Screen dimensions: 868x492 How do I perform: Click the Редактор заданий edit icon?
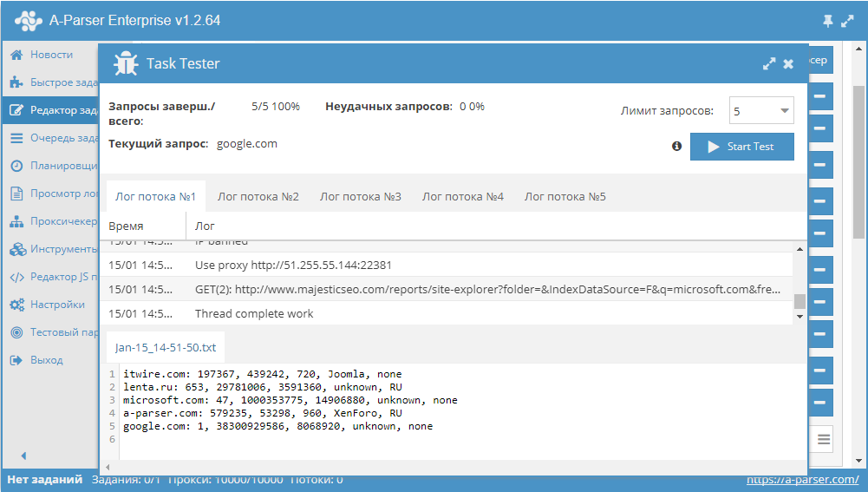pos(16,109)
